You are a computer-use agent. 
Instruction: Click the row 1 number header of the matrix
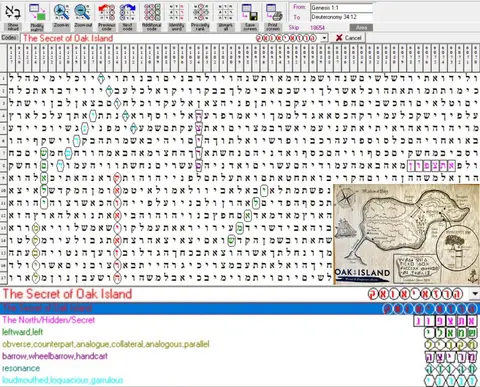pyautogui.click(x=3, y=79)
